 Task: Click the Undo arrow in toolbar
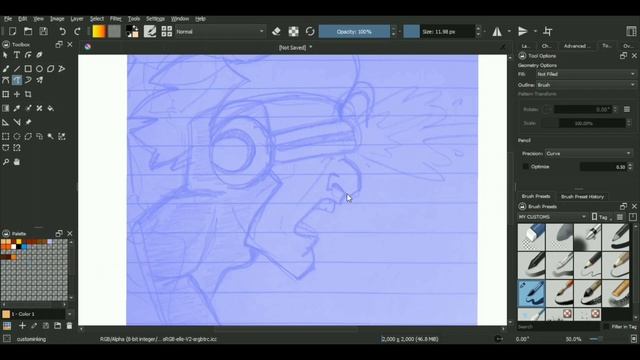pyautogui.click(x=62, y=31)
